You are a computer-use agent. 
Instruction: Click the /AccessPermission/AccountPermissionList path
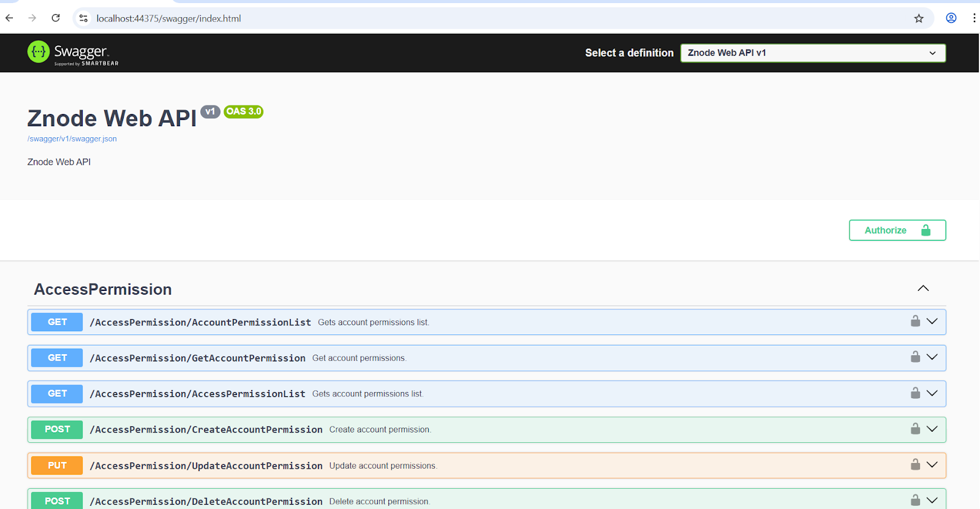(200, 322)
